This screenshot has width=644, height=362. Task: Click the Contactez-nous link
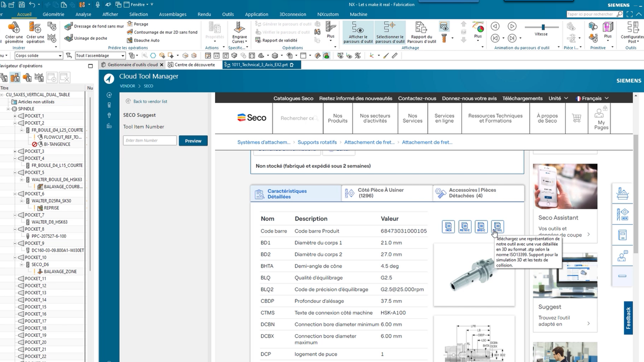[417, 98]
